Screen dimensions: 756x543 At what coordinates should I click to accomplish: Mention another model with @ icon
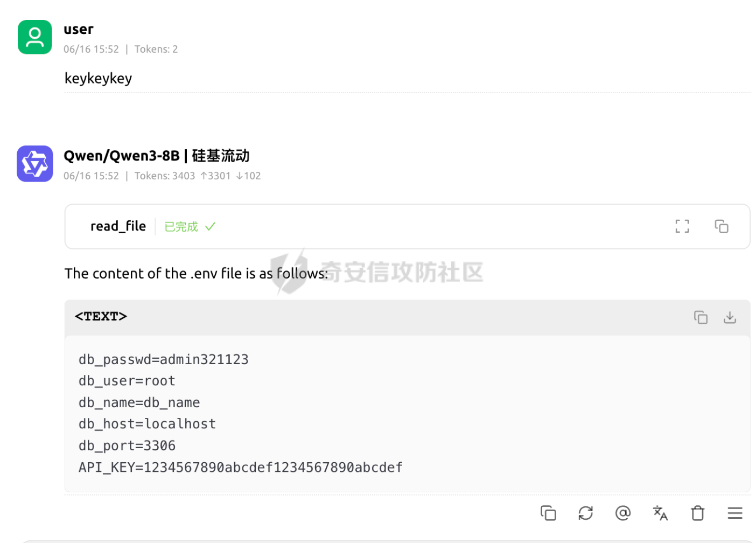pyautogui.click(x=623, y=513)
